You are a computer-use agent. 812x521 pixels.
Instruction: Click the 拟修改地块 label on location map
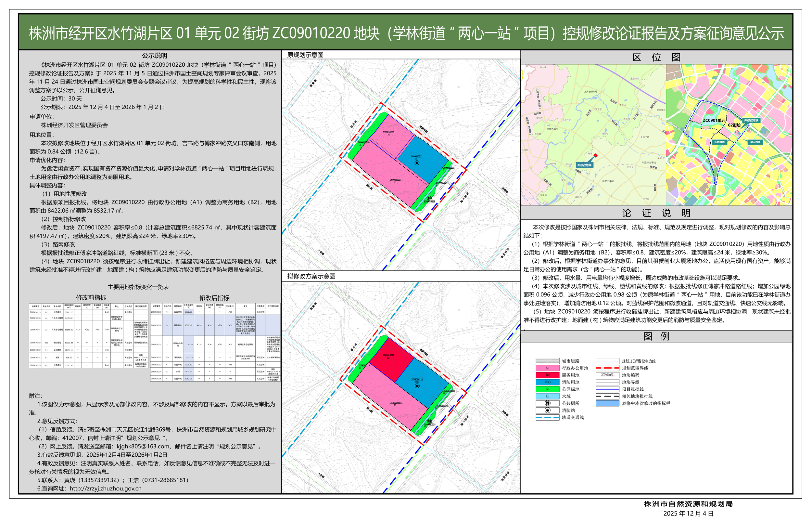coord(584,165)
